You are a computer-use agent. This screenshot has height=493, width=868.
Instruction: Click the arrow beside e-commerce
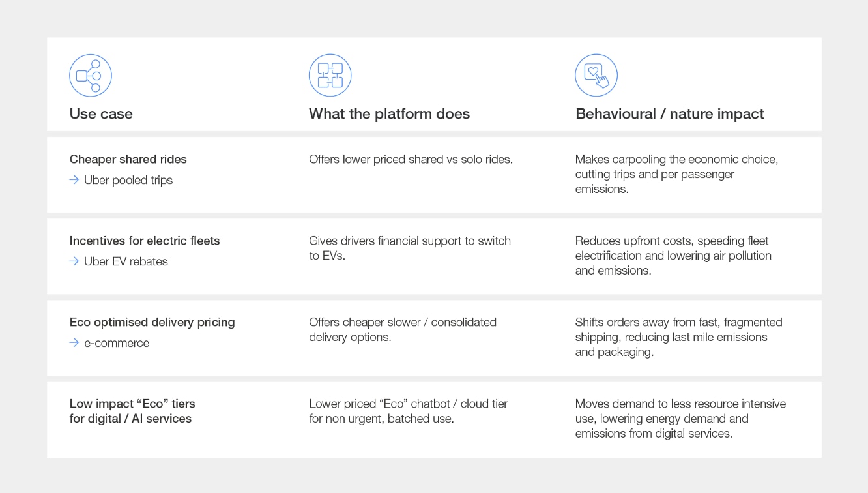coord(74,343)
